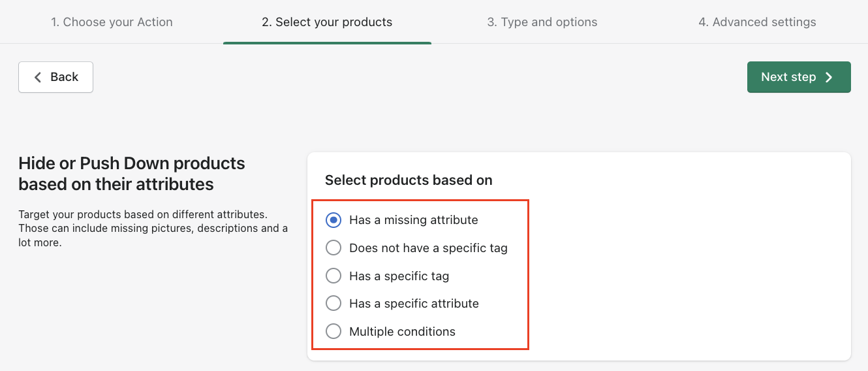The image size is (868, 371).
Task: Click the 'Has a missing attribute' label text
Action: click(x=413, y=220)
